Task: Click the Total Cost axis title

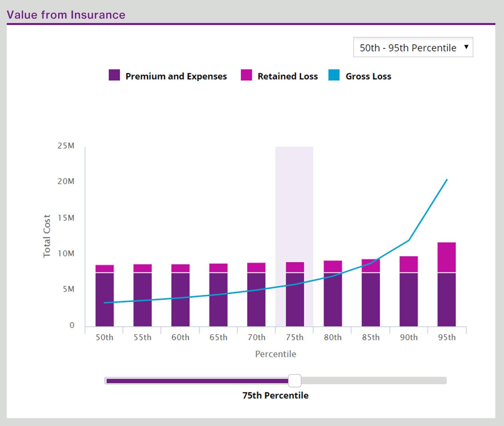Action: click(x=47, y=236)
